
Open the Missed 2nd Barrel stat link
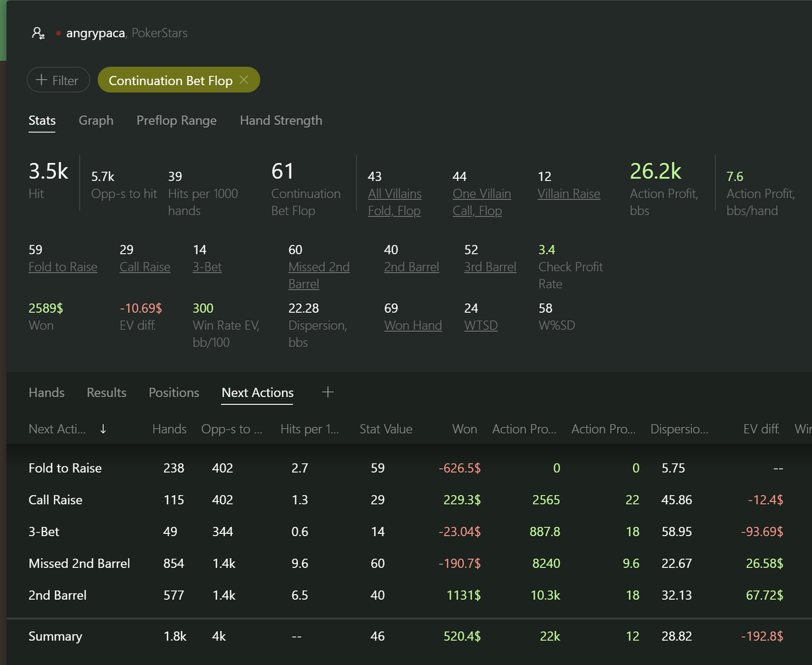(x=319, y=275)
